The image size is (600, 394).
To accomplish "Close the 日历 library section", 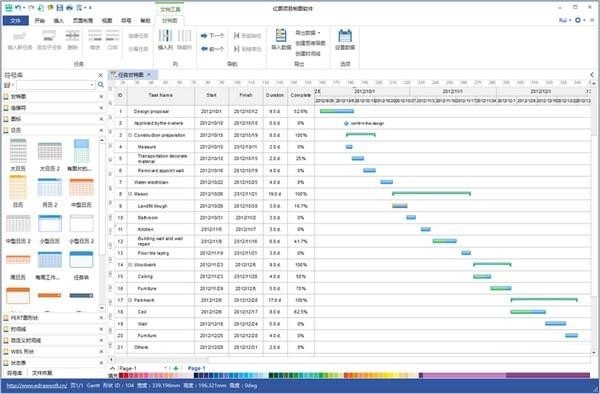I will (x=101, y=130).
